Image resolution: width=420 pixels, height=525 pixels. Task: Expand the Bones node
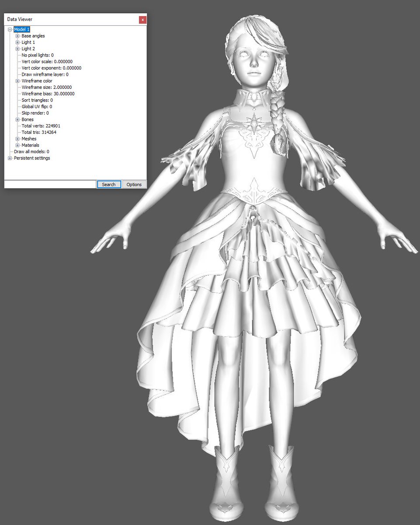coord(17,119)
